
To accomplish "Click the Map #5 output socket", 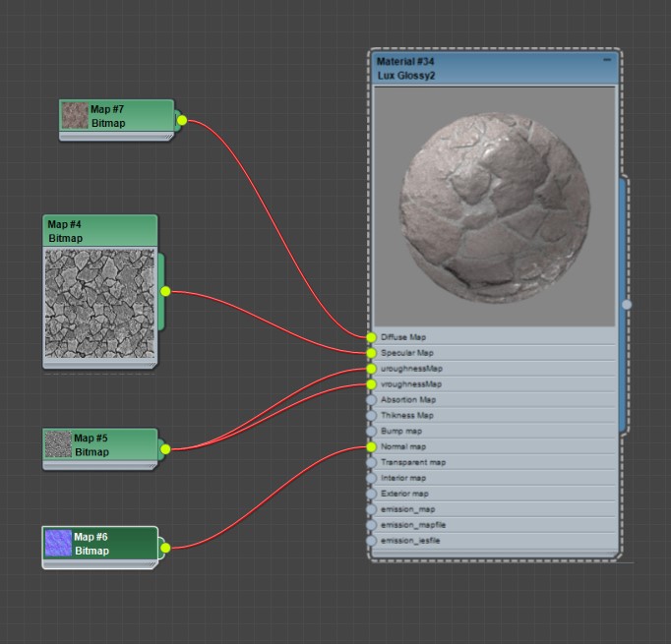I will [165, 449].
